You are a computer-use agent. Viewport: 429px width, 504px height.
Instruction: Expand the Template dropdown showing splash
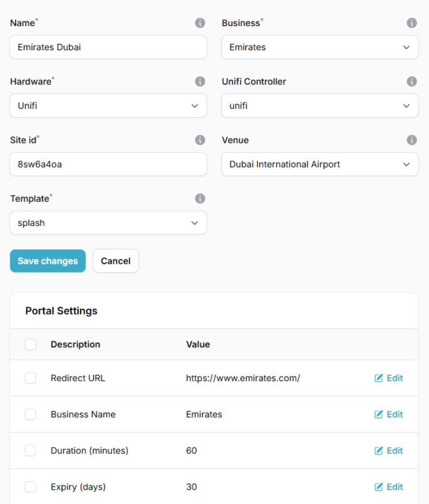pos(108,223)
